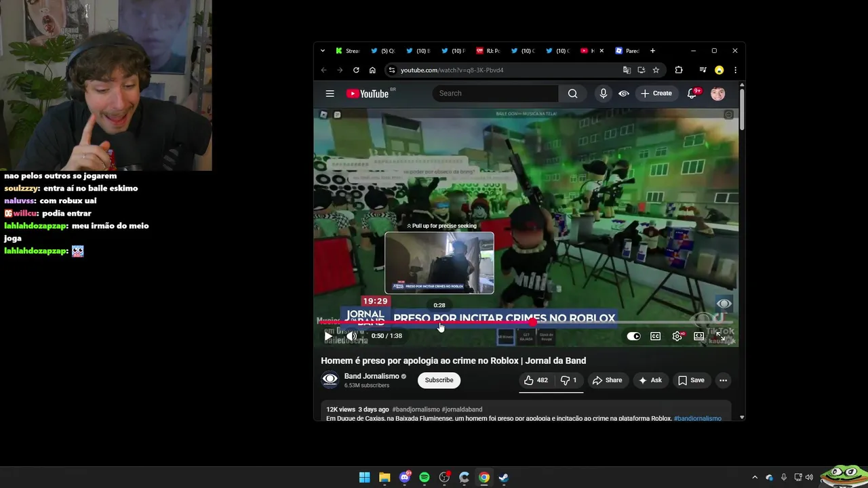Open Discord from taskbar
Viewport: 868px width, 488px height.
[x=405, y=477]
